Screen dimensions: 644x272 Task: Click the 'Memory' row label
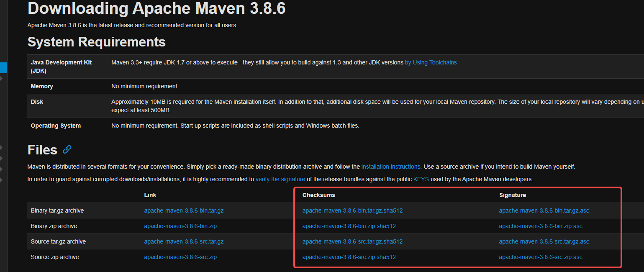coord(42,86)
